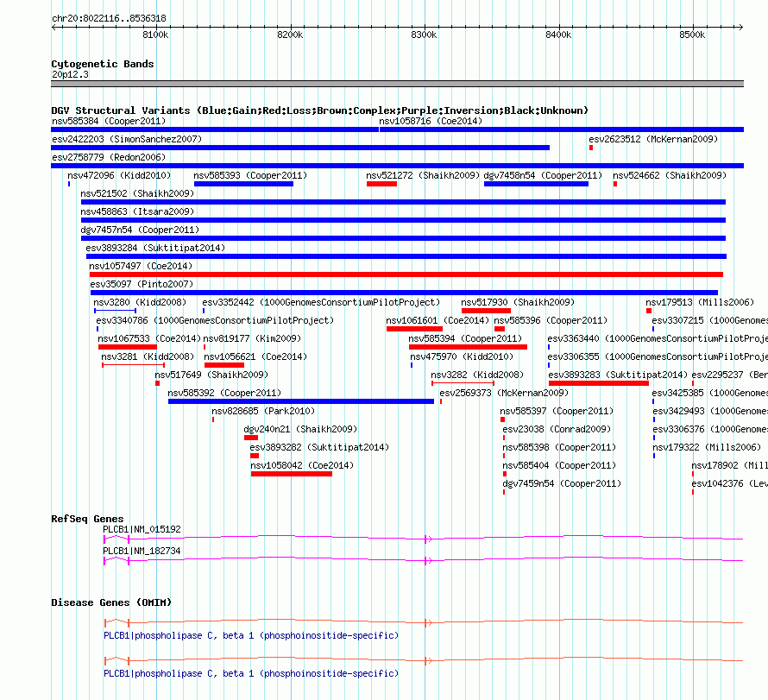768x700 pixels.
Task: Click nsv179322 (Mills2006) label
Action: (707, 447)
